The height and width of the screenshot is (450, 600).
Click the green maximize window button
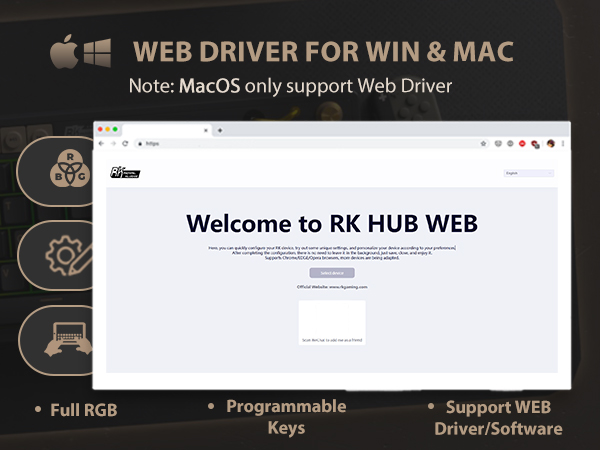pyautogui.click(x=115, y=129)
